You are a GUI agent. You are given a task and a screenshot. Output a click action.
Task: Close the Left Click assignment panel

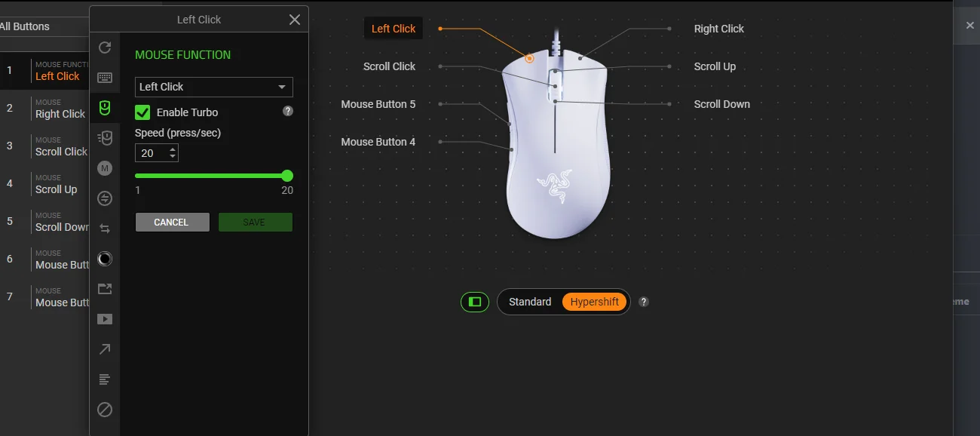point(295,20)
